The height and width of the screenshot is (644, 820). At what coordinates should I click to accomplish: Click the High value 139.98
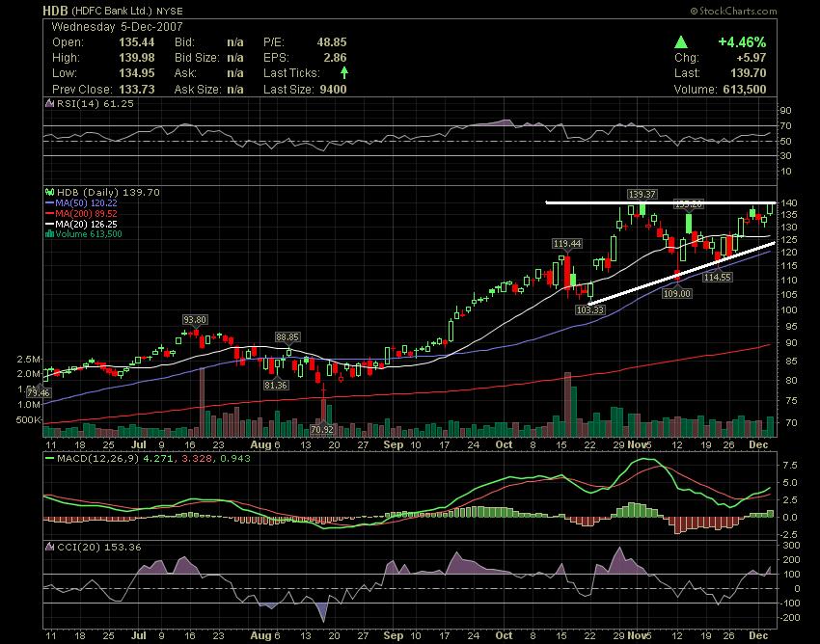[136, 58]
